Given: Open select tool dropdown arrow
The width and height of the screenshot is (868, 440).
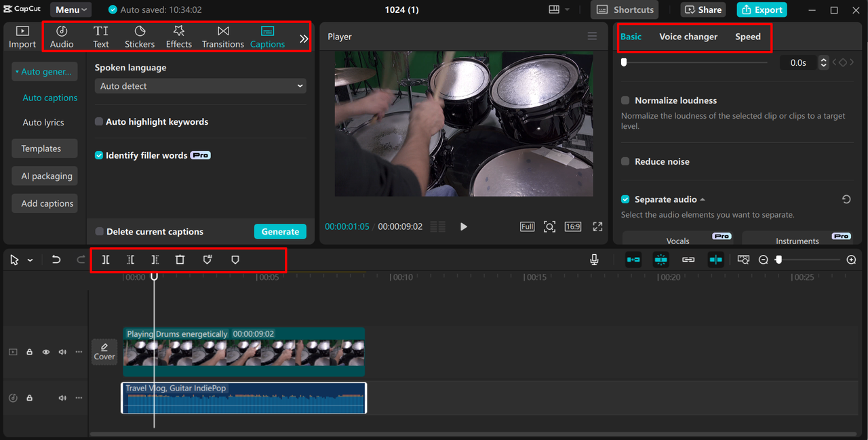Looking at the screenshot, I should click(30, 260).
